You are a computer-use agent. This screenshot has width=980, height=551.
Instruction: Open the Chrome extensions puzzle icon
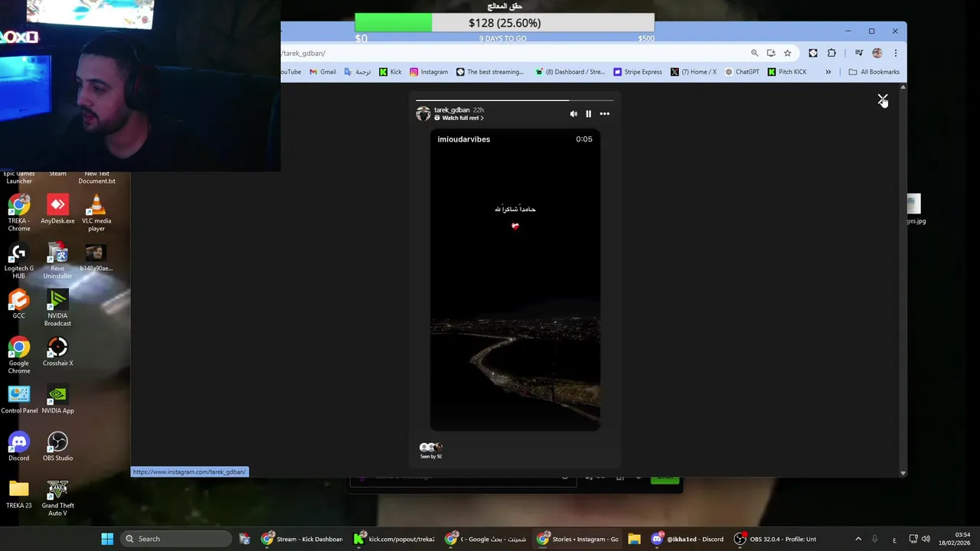tap(831, 53)
